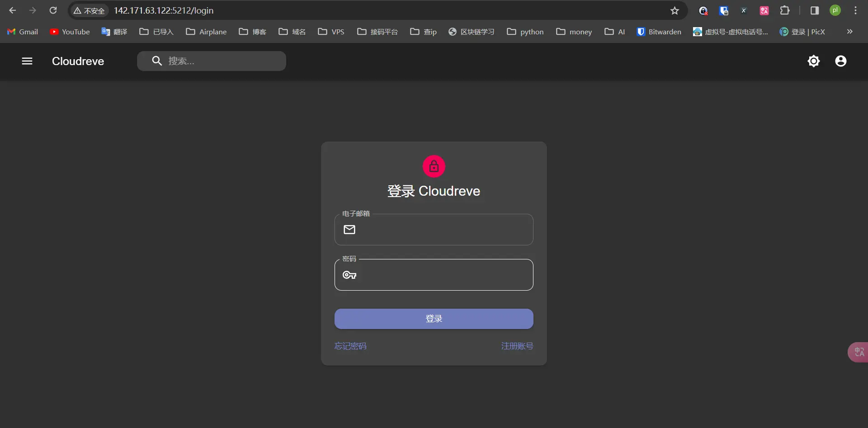Click the envelope icon in email field
The image size is (868, 428).
[x=349, y=230]
